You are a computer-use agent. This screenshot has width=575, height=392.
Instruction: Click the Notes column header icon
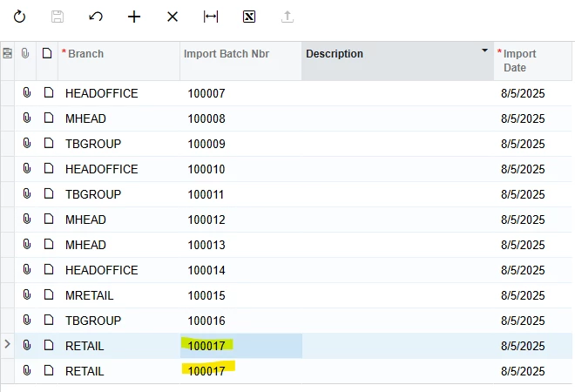47,53
